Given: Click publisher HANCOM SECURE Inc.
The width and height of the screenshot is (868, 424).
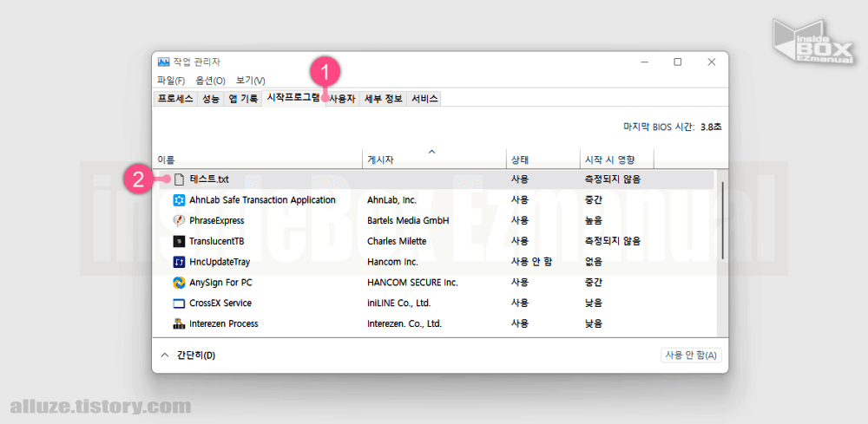Looking at the screenshot, I should (412, 283).
